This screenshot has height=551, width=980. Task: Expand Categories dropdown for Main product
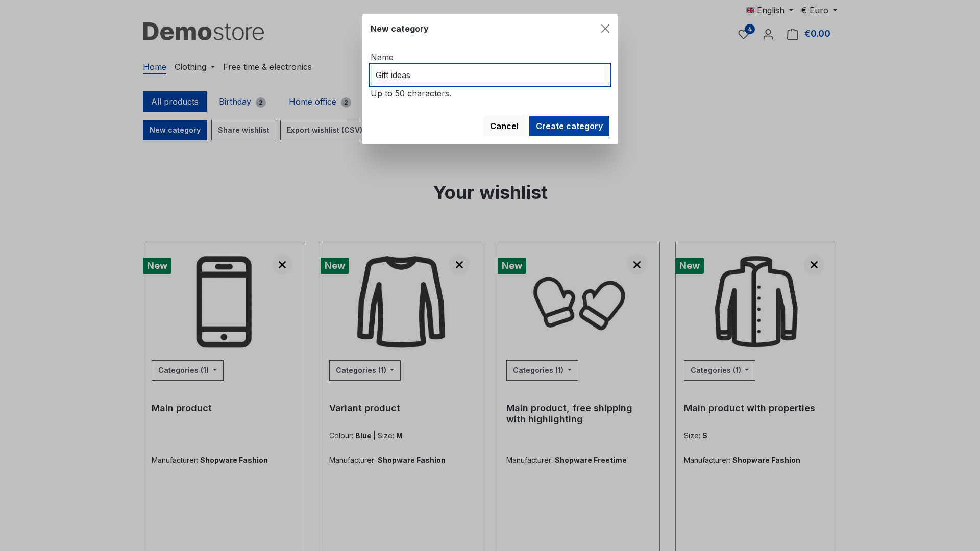click(x=187, y=370)
